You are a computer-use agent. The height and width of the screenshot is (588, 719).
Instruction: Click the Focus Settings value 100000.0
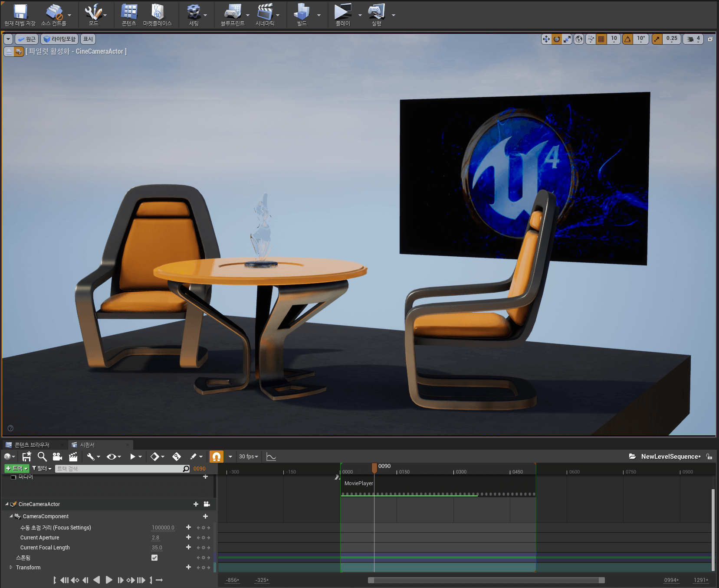pyautogui.click(x=163, y=528)
